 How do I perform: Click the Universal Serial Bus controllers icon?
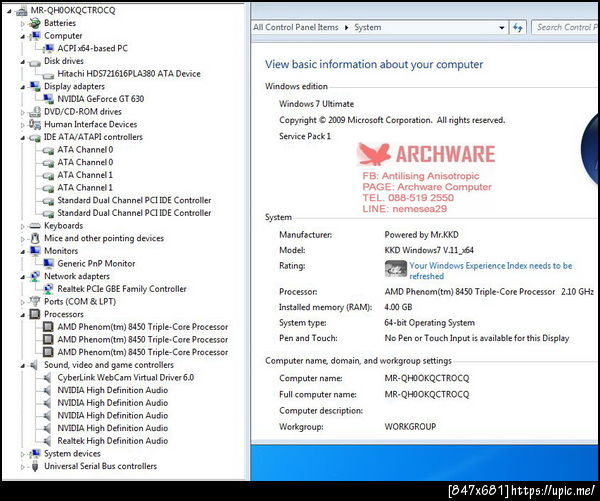[35, 466]
